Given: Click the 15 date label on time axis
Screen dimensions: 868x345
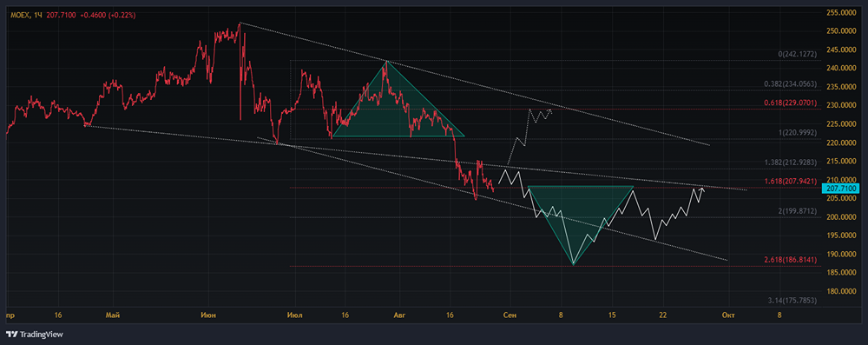Looking at the screenshot, I should [612, 315].
